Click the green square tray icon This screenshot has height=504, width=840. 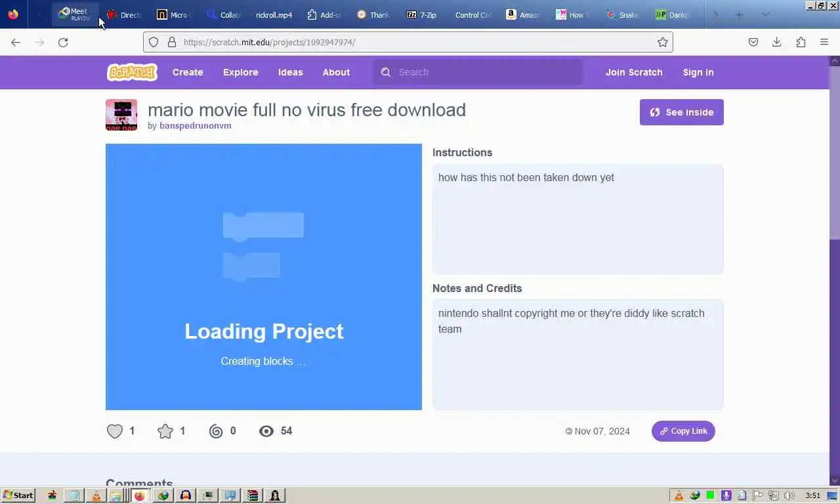coord(711,495)
